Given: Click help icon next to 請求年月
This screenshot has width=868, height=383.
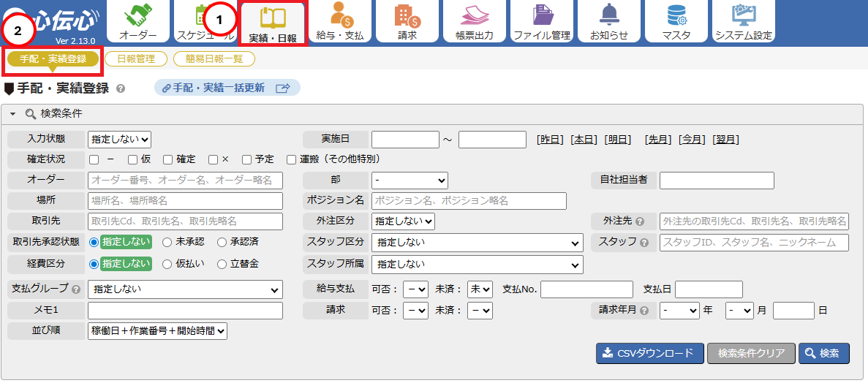Looking at the screenshot, I should coord(644,311).
